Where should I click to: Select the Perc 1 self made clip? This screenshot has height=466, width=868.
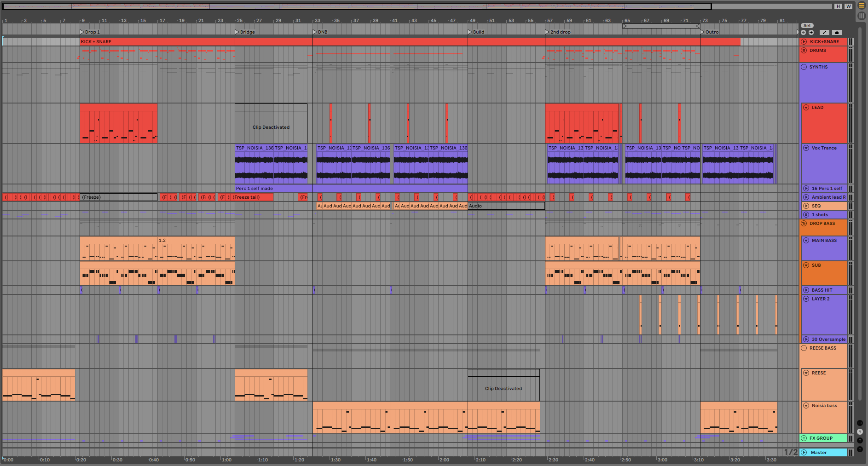click(351, 188)
